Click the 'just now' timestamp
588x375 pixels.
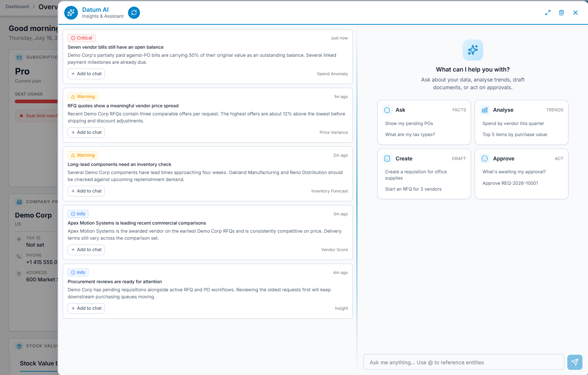click(x=340, y=38)
